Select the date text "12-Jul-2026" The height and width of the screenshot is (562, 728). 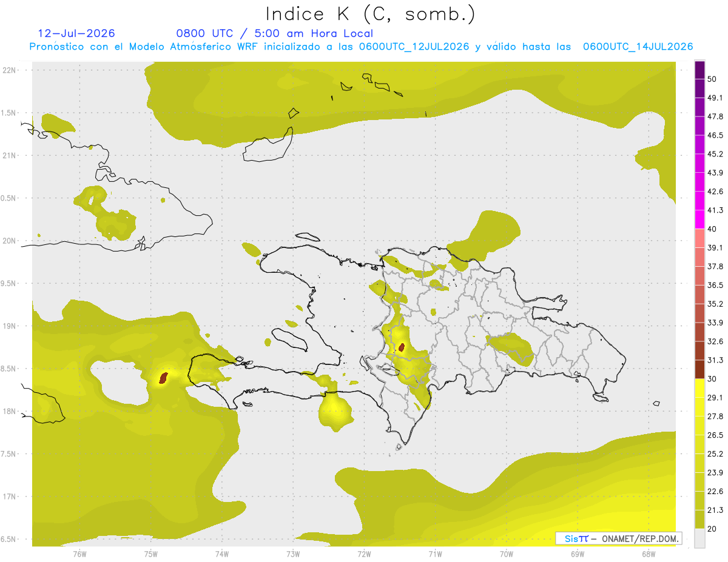(76, 33)
